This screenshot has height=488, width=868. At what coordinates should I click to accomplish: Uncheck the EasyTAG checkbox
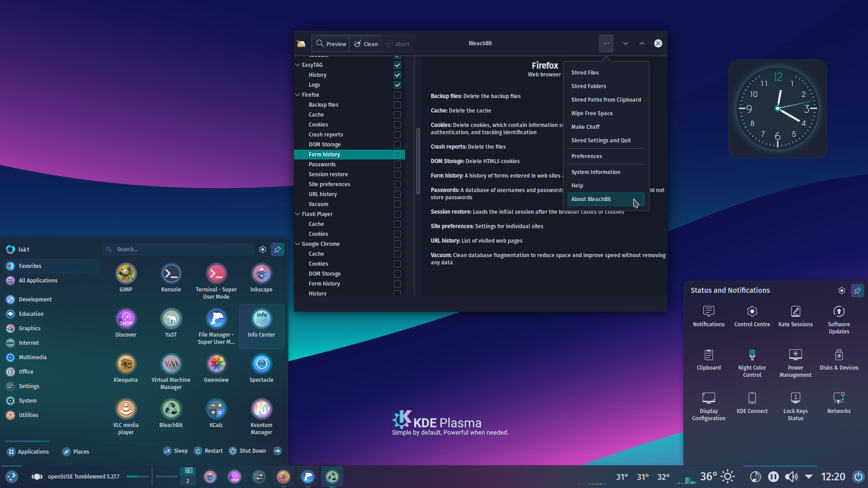click(x=397, y=65)
